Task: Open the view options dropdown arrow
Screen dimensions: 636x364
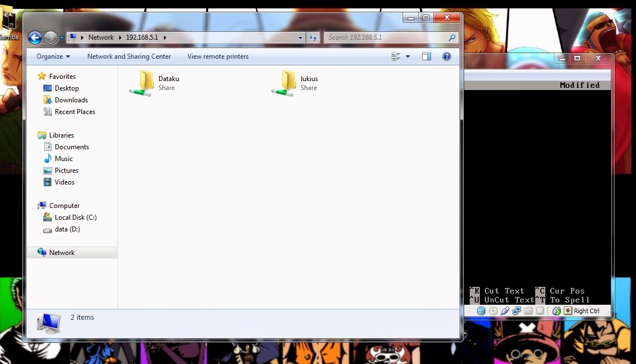Action: click(408, 56)
